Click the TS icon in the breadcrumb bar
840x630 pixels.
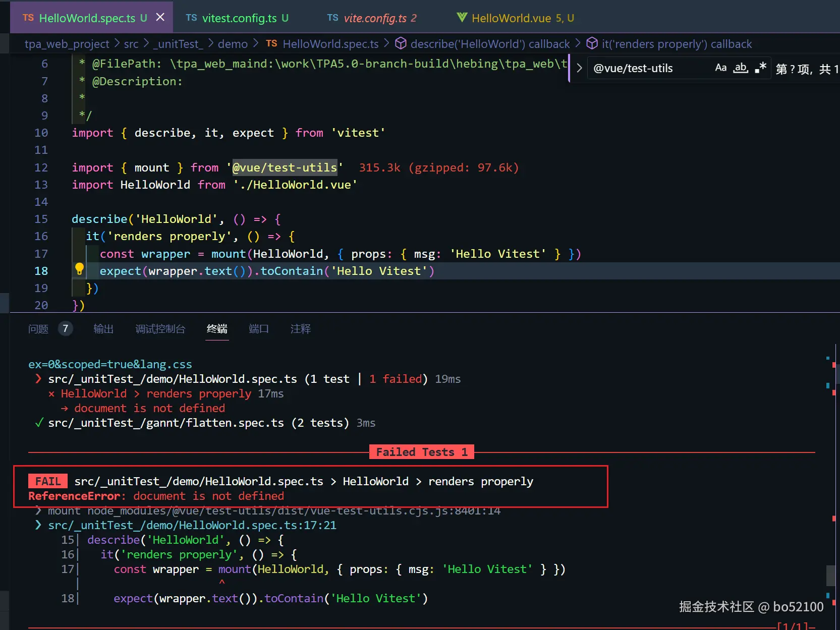tap(271, 43)
